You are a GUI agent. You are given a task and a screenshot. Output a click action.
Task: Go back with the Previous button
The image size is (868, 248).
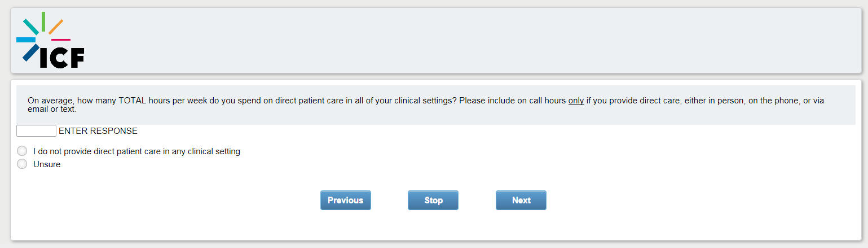click(x=345, y=200)
